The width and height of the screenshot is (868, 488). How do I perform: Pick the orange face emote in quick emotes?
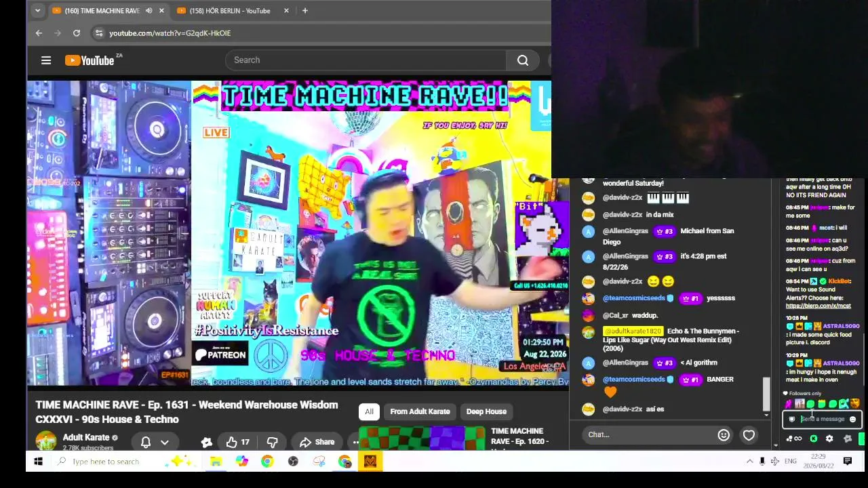854,404
